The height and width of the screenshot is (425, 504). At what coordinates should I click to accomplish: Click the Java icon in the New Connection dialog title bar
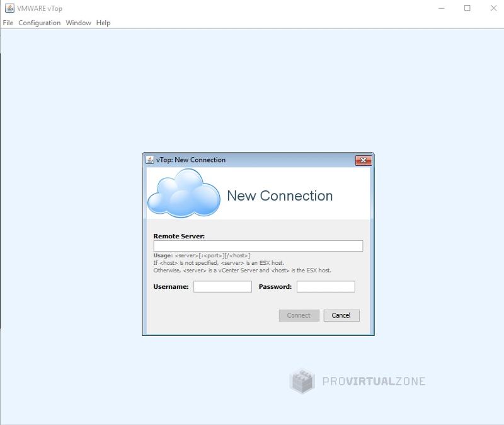point(150,160)
